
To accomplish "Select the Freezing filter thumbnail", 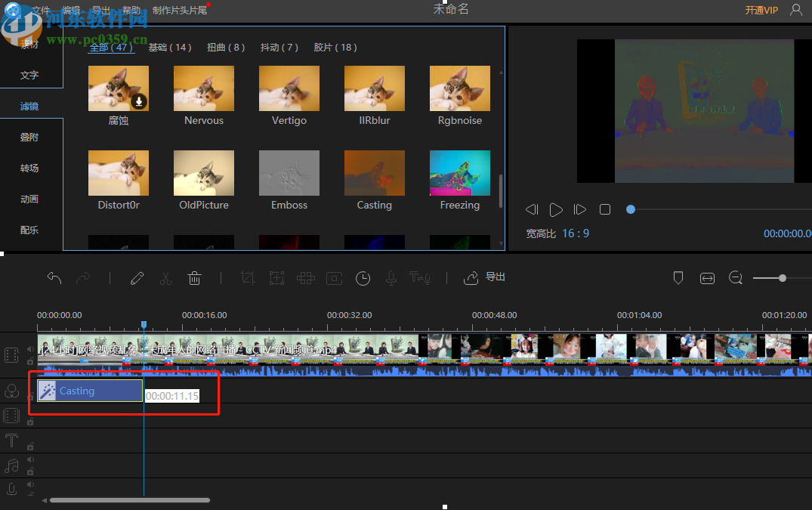I will pyautogui.click(x=459, y=173).
